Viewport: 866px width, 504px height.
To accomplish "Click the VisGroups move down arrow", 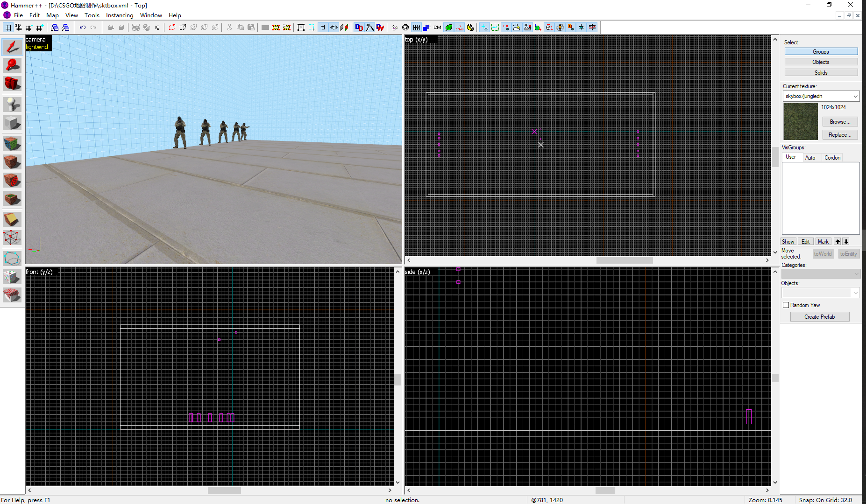I will (846, 242).
